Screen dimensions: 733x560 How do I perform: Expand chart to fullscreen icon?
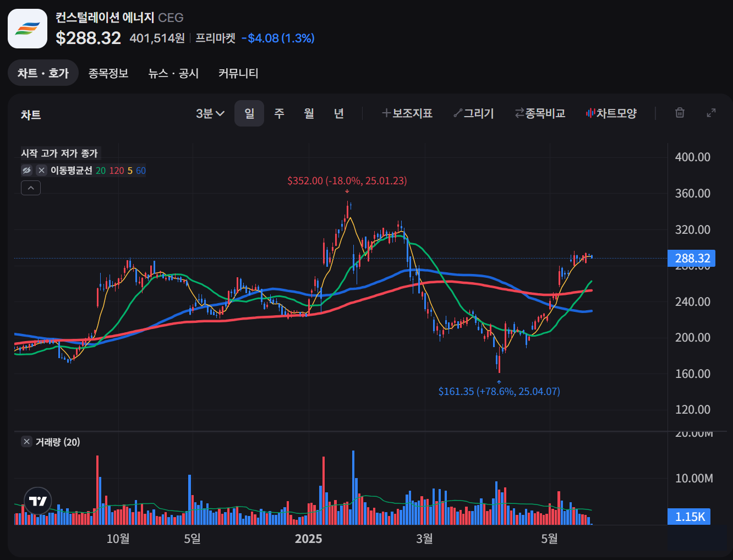(712, 113)
